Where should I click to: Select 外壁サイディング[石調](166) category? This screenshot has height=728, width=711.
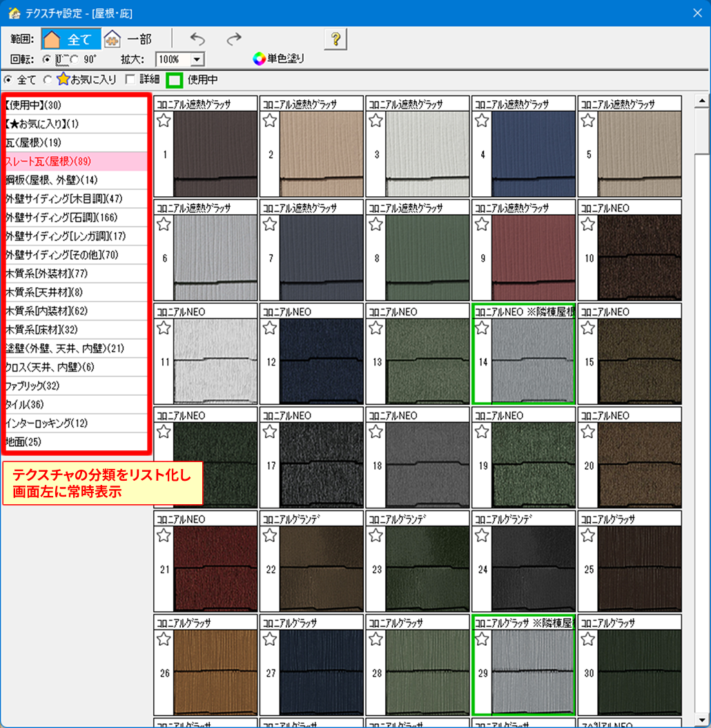point(76,218)
